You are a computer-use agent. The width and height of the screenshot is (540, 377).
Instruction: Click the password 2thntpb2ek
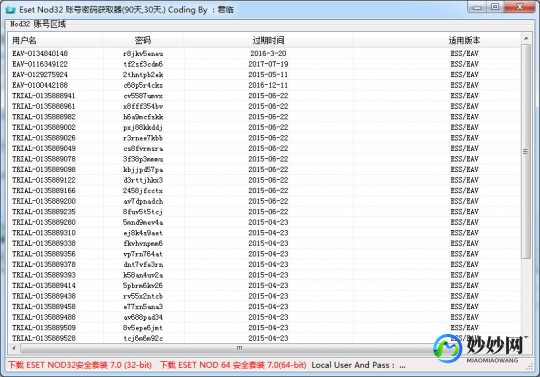pos(143,74)
